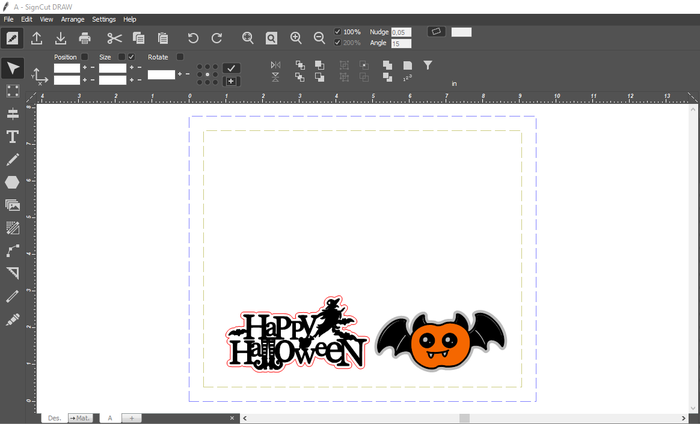This screenshot has width=700, height=424.
Task: Toggle the 100% zoom checkbox
Action: click(338, 32)
